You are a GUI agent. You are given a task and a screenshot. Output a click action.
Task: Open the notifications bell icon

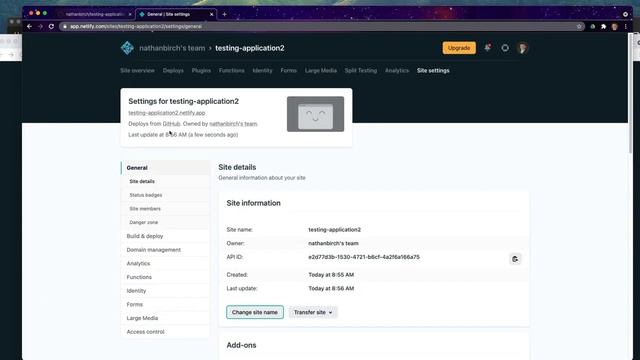tap(487, 48)
